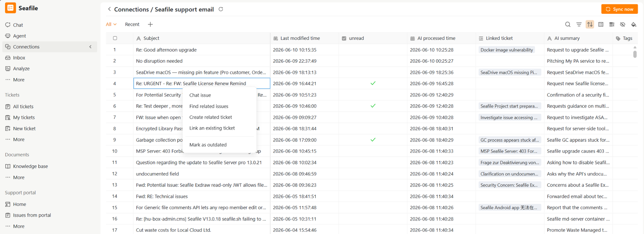This screenshot has width=644, height=234.
Task: Open the highlighted sort tool
Action: (590, 24)
